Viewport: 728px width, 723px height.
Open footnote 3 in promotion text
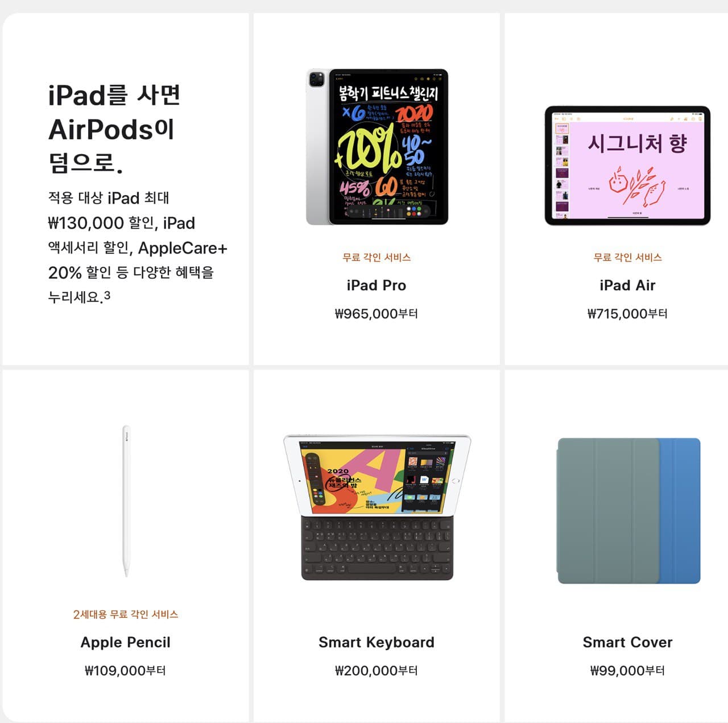tap(107, 295)
